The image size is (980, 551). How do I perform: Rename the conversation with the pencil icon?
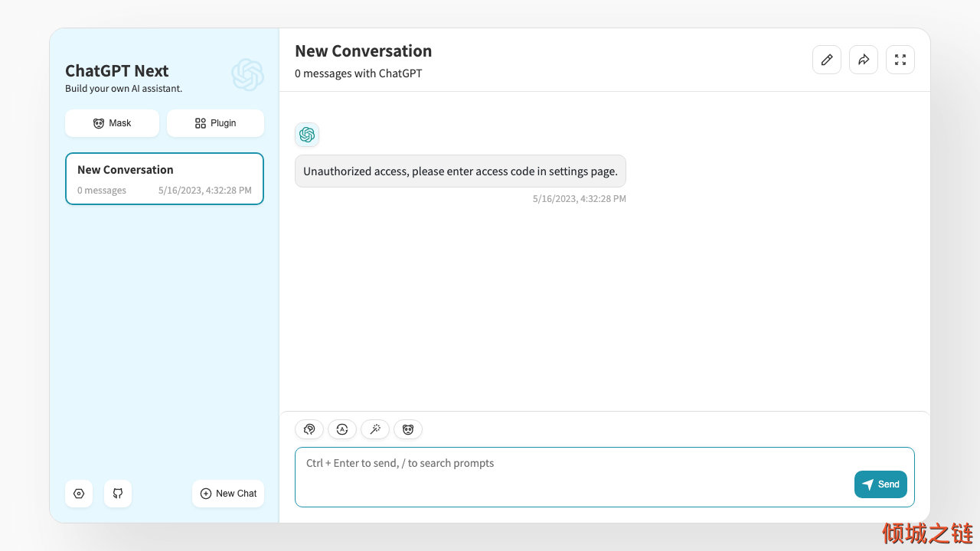coord(827,60)
